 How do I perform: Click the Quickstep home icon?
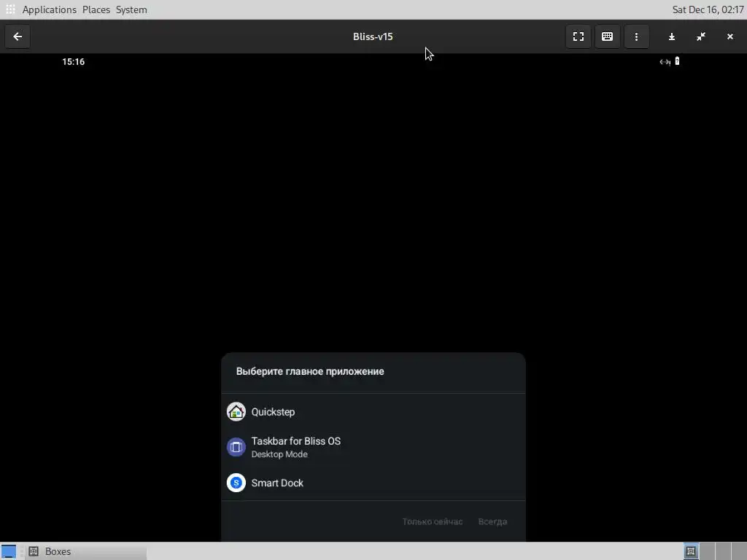[x=236, y=412]
